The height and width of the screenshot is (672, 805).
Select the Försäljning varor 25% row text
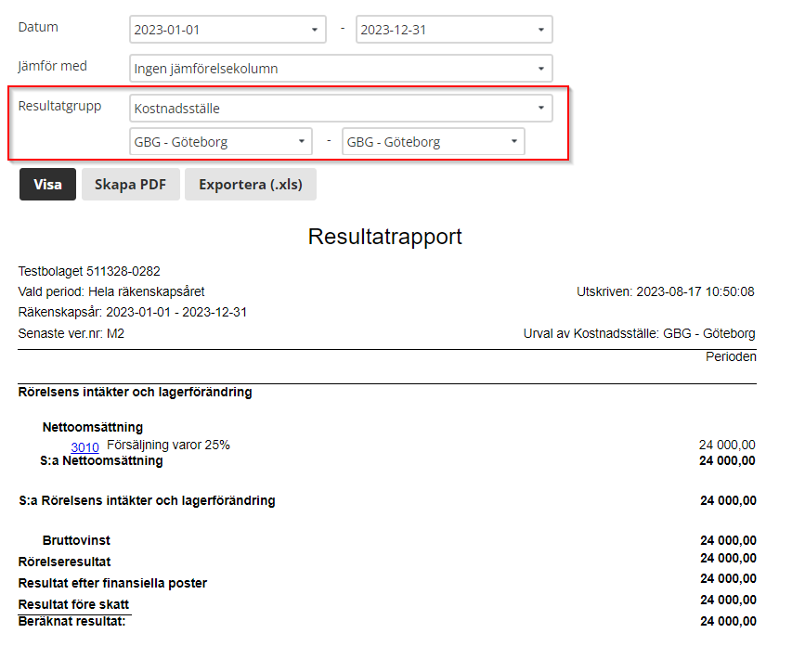(168, 446)
